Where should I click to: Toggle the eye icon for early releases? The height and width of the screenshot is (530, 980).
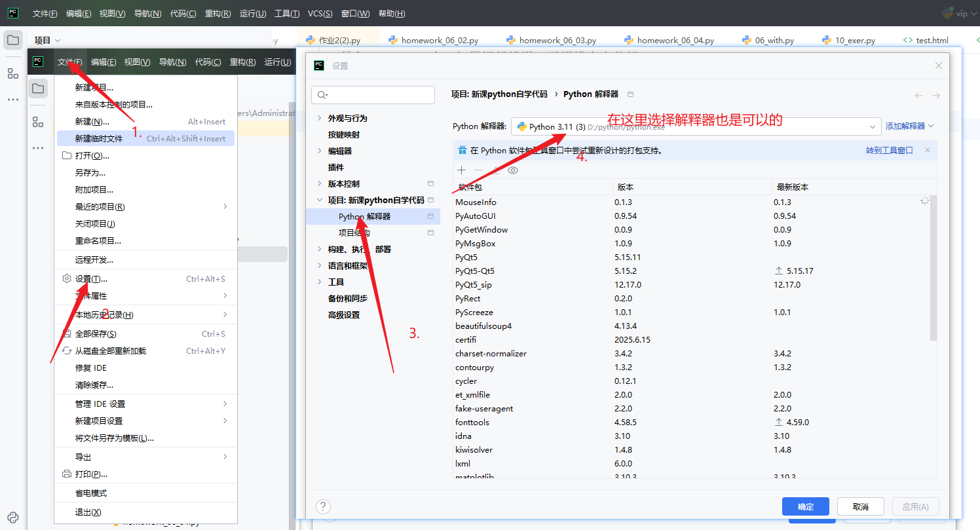click(x=513, y=170)
